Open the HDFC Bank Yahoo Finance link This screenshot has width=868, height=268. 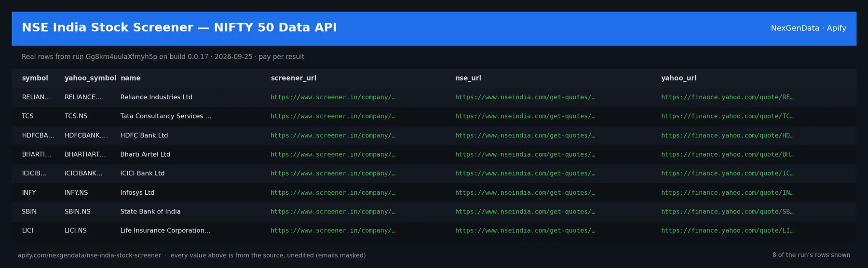727,135
